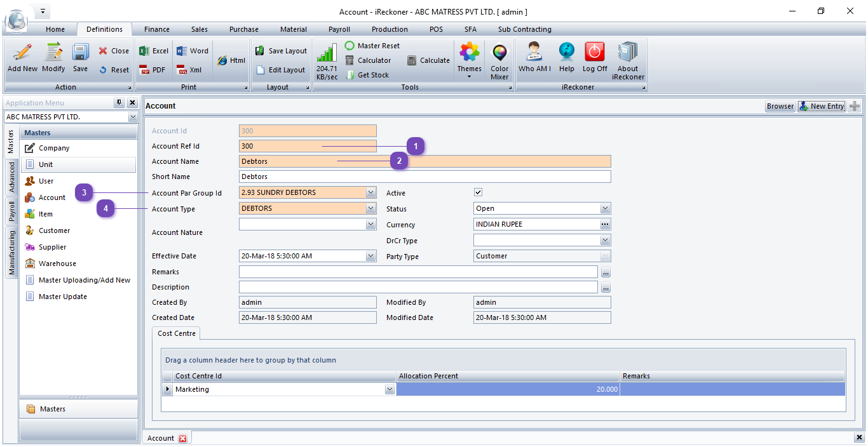The height and width of the screenshot is (447, 868).
Task: Click the New Entry button
Action: click(822, 107)
